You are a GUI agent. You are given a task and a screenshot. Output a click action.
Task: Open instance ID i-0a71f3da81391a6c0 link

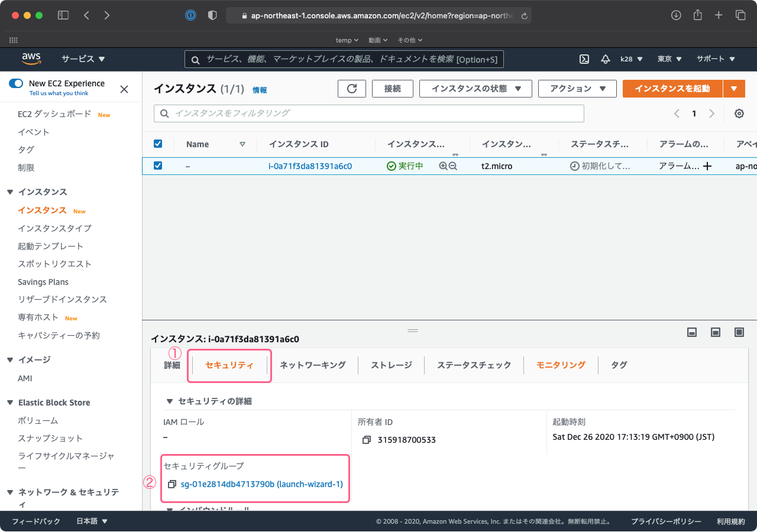point(310,166)
